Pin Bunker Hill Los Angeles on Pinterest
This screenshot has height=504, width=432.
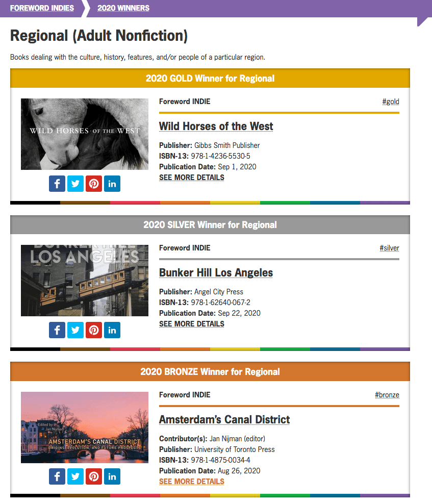[94, 330]
